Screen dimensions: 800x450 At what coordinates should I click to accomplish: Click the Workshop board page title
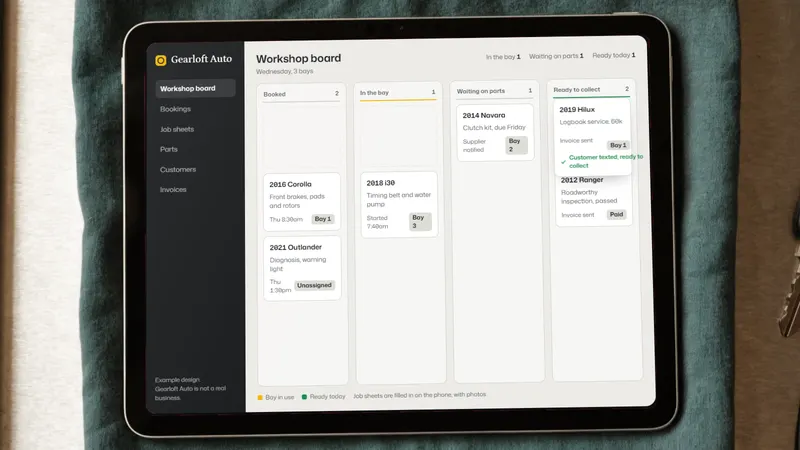click(298, 58)
